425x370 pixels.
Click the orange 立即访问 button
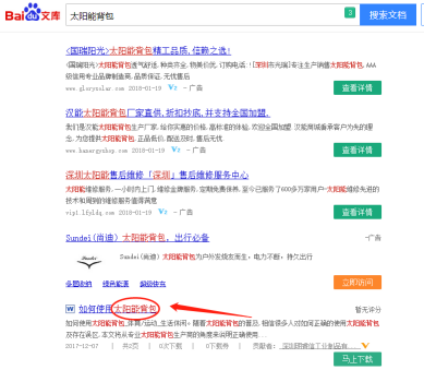[357, 282]
